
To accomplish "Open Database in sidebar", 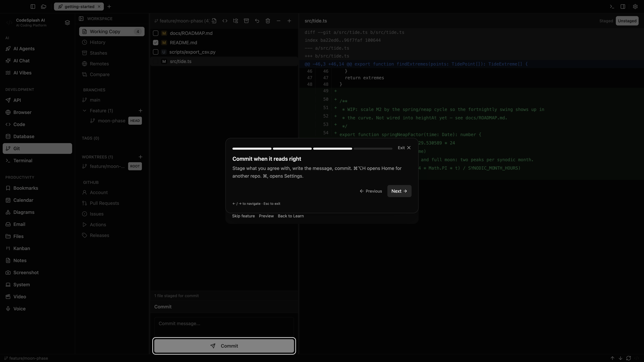I will (x=37, y=136).
